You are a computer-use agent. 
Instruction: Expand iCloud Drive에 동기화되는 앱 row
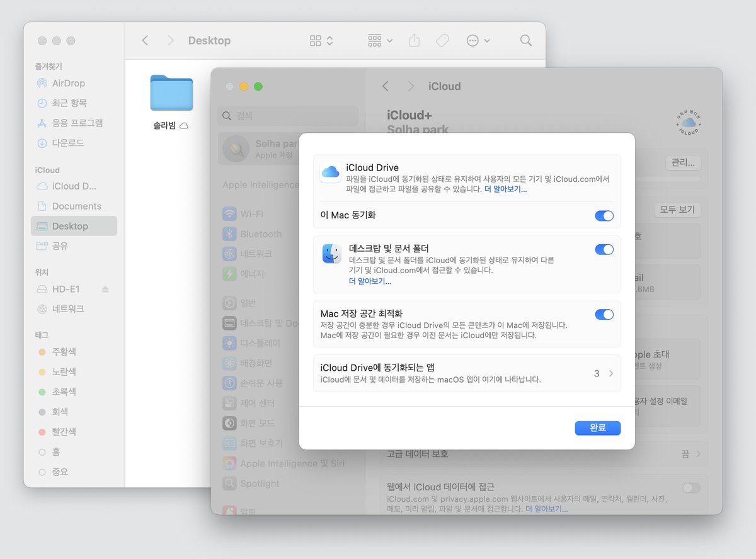tap(467, 373)
